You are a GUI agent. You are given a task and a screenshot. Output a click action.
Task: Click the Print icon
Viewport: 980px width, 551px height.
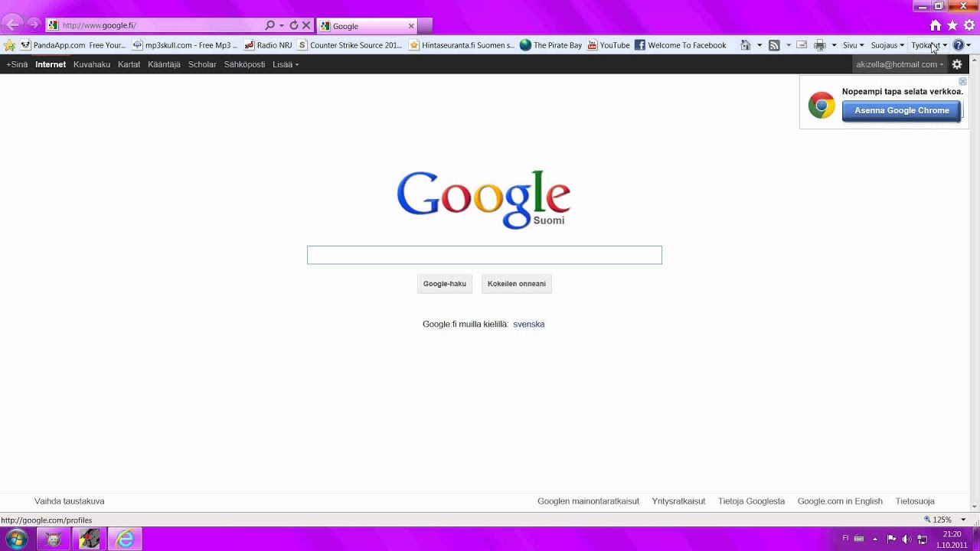click(820, 45)
